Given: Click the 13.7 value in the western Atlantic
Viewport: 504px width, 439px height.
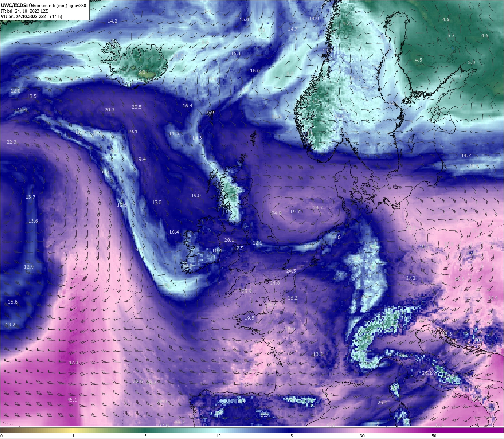Looking at the screenshot, I should [x=30, y=197].
